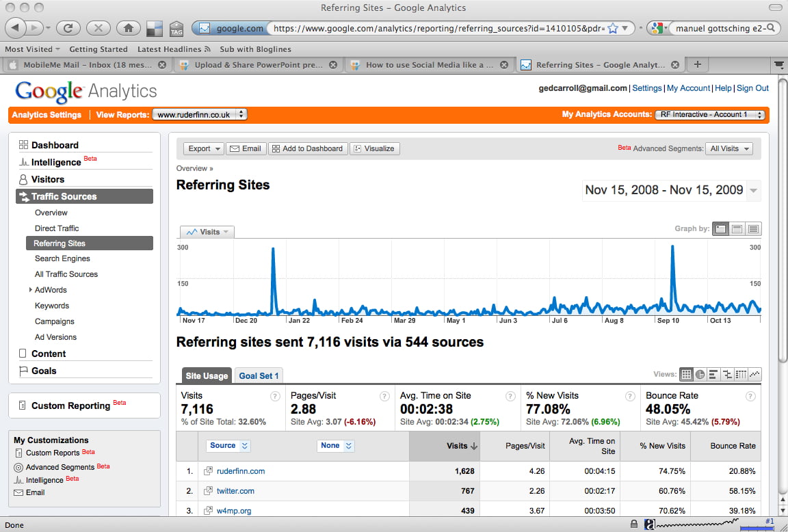Open the twitter.com source link

tap(235, 491)
